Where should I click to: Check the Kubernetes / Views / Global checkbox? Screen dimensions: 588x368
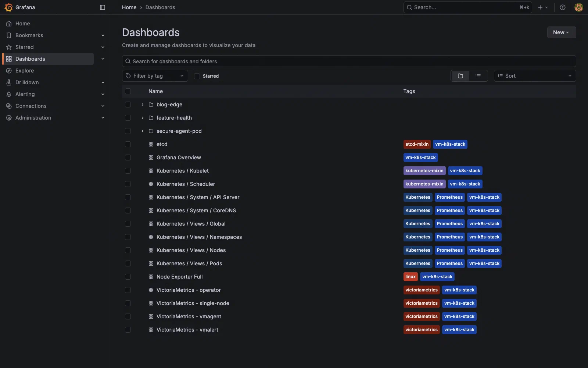tap(128, 224)
